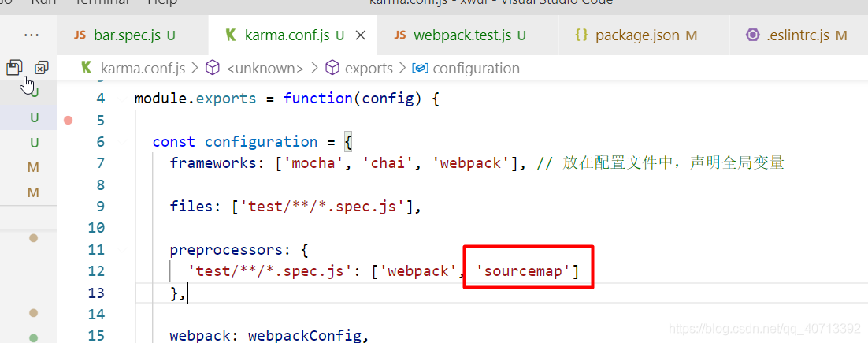Open the Help menu
The height and width of the screenshot is (343, 868).
click(162, 2)
